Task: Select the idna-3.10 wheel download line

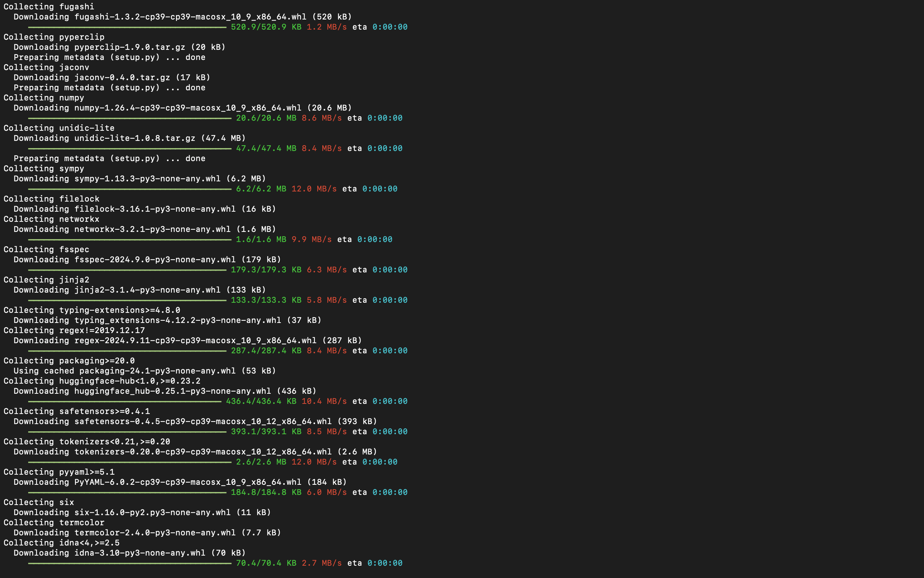Action: point(130,553)
